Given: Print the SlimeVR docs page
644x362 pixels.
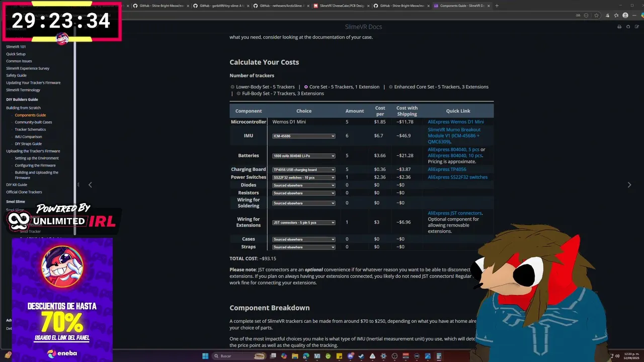Looking at the screenshot, I should tap(619, 27).
